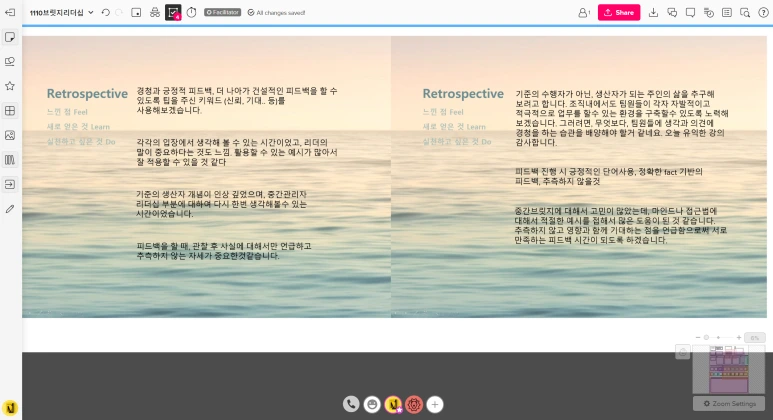Image resolution: width=773 pixels, height=420 pixels.
Task: Redo the last undone action
Action: 119,12
